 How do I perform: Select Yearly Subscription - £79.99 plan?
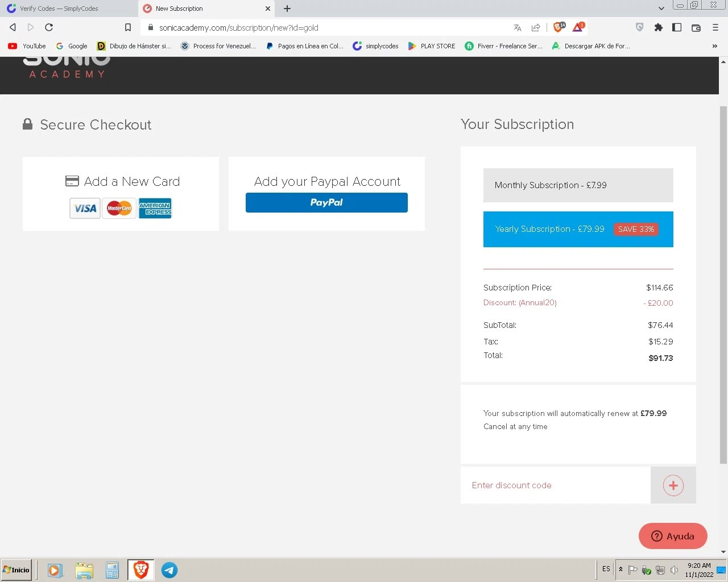click(x=578, y=229)
